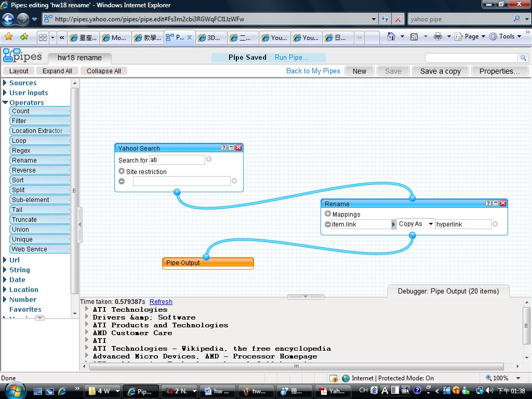Select Debugger: Pipe Output tab

[448, 291]
